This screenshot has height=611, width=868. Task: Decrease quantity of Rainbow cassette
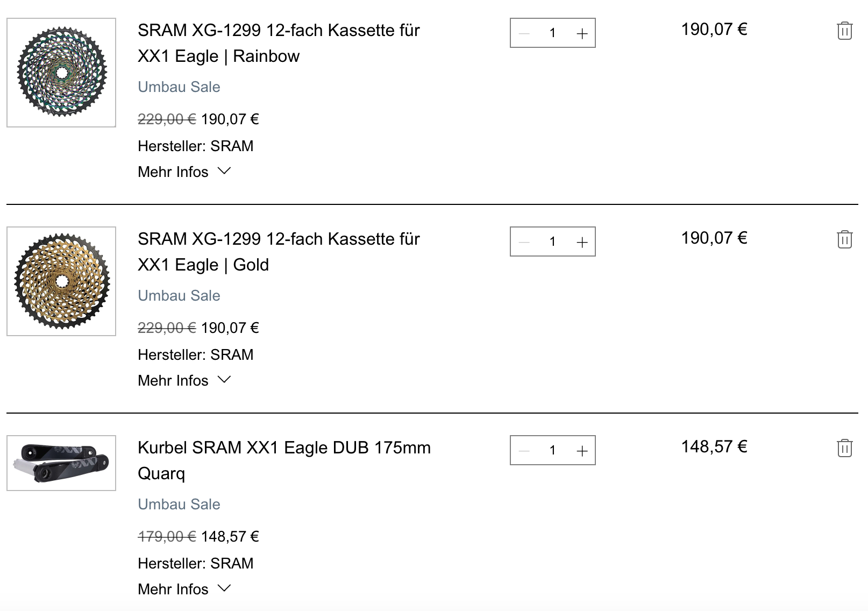[x=524, y=33]
